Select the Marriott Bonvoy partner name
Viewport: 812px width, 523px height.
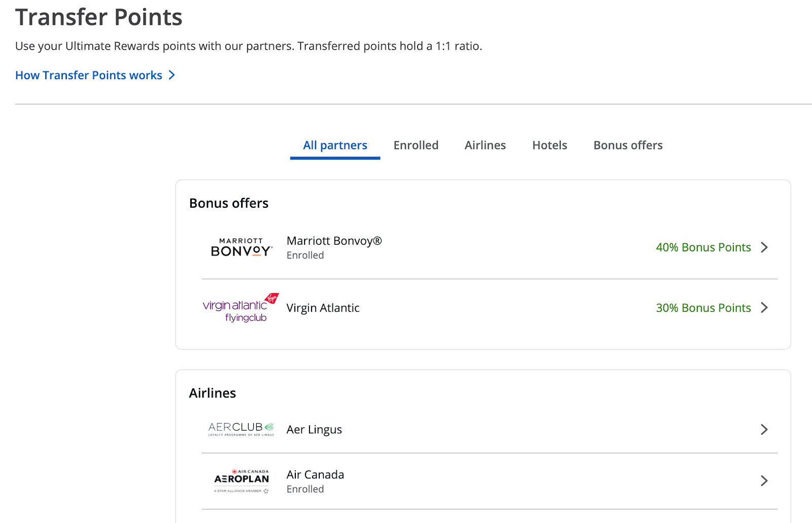(334, 241)
